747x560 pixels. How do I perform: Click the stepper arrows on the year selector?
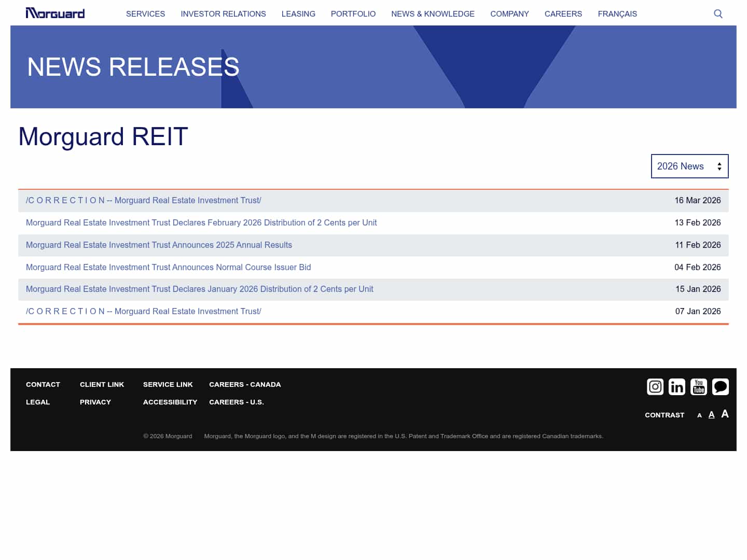point(720,166)
